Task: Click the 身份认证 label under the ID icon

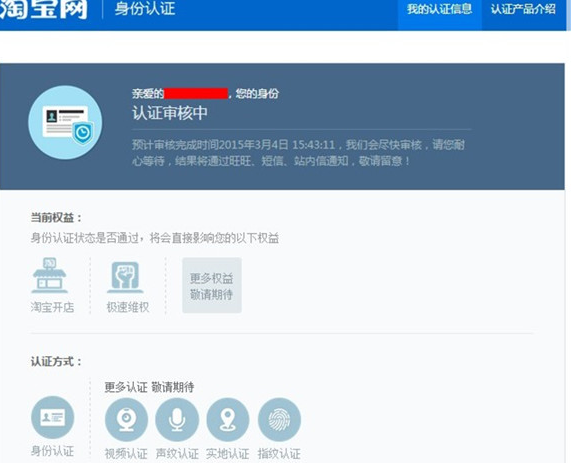Action: point(52,451)
